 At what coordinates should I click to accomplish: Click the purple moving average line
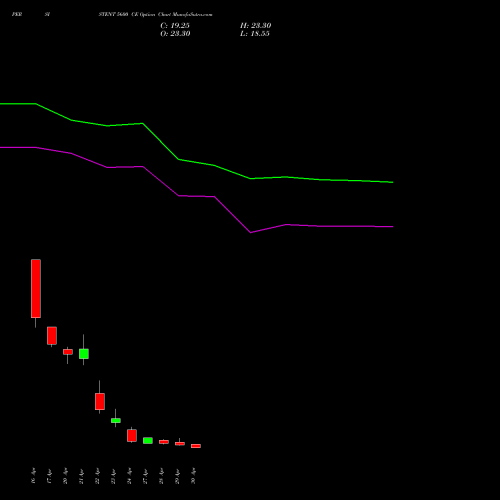click(x=197, y=196)
